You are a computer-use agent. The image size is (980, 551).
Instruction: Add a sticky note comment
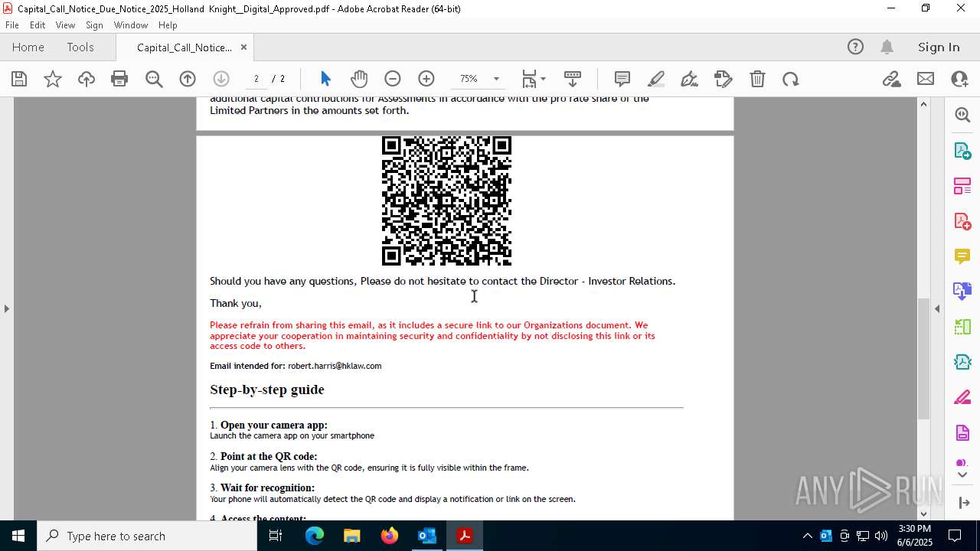tap(622, 79)
